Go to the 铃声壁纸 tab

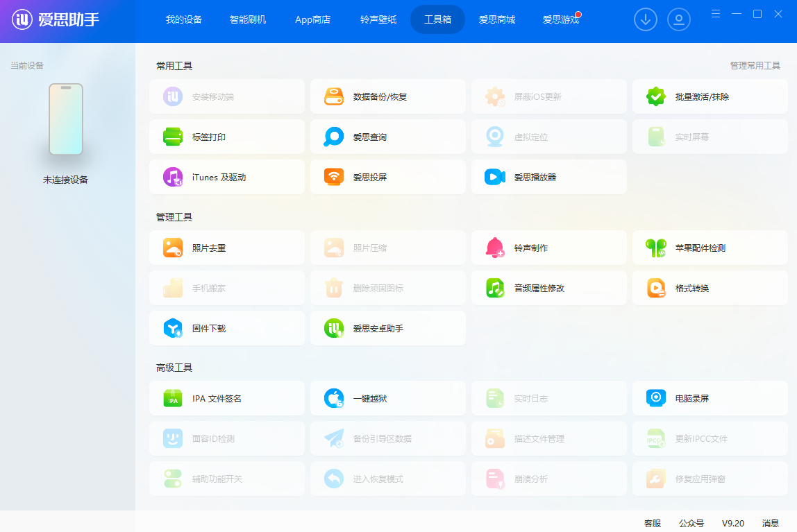(x=378, y=20)
